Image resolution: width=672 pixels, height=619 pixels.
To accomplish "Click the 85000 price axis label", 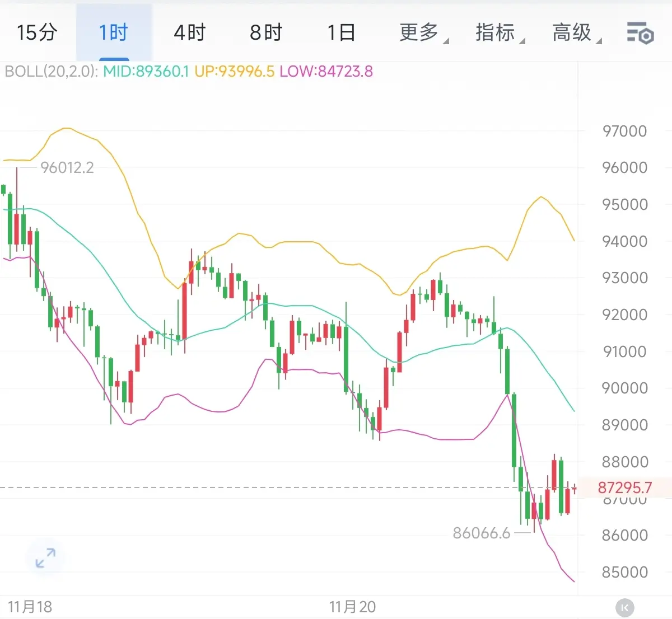I will (625, 572).
